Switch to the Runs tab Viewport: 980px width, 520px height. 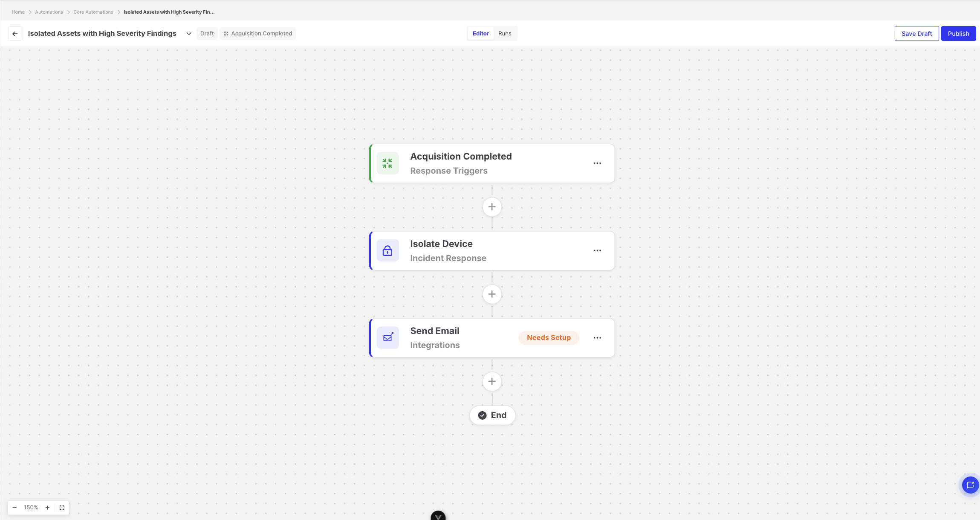tap(505, 34)
